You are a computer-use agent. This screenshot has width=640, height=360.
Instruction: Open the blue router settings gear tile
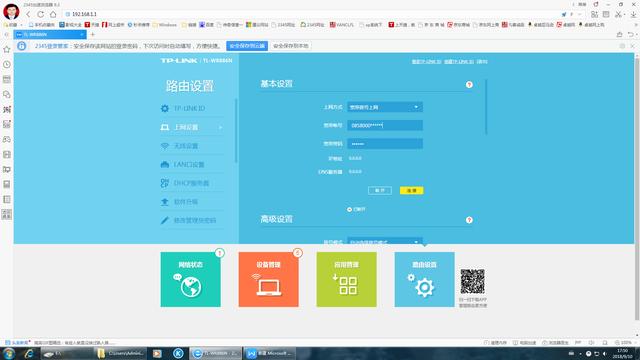tap(424, 279)
